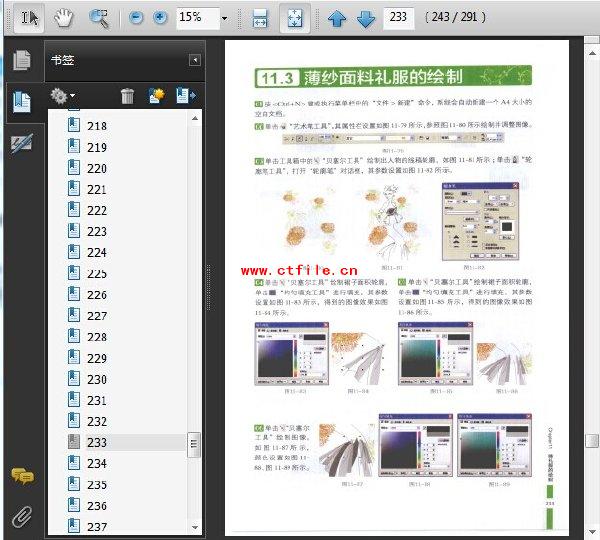Open the Comments side panel

21,476
